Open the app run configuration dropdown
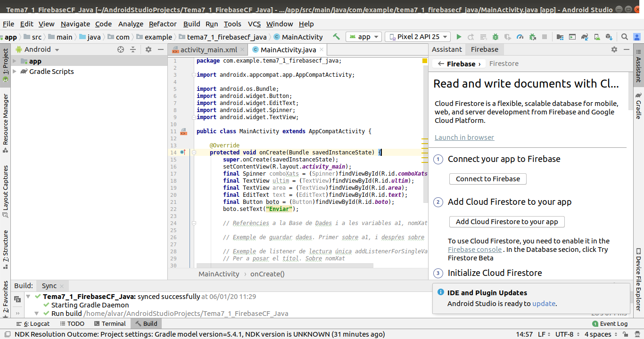644x339 pixels. click(x=364, y=37)
